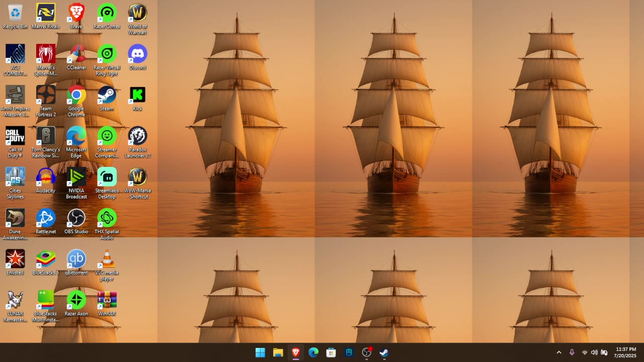The width and height of the screenshot is (644, 362).
Task: Switch to OBS Studio in the taskbar
Action: (366, 352)
